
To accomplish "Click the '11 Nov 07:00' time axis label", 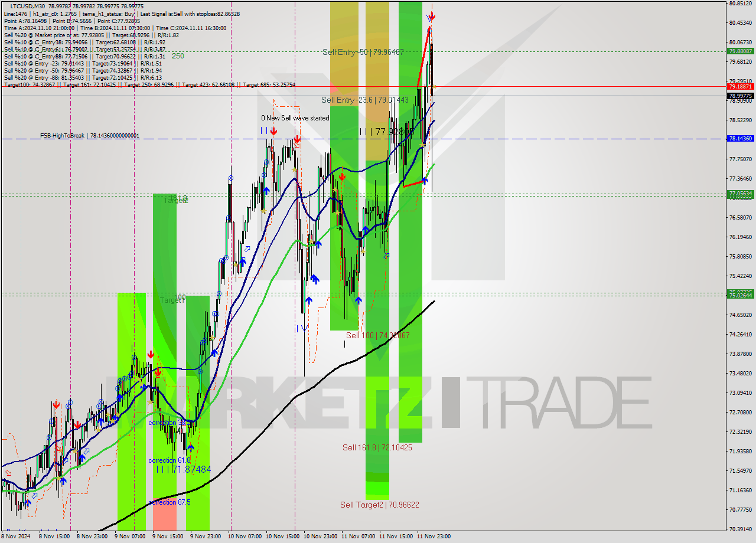I will [358, 537].
